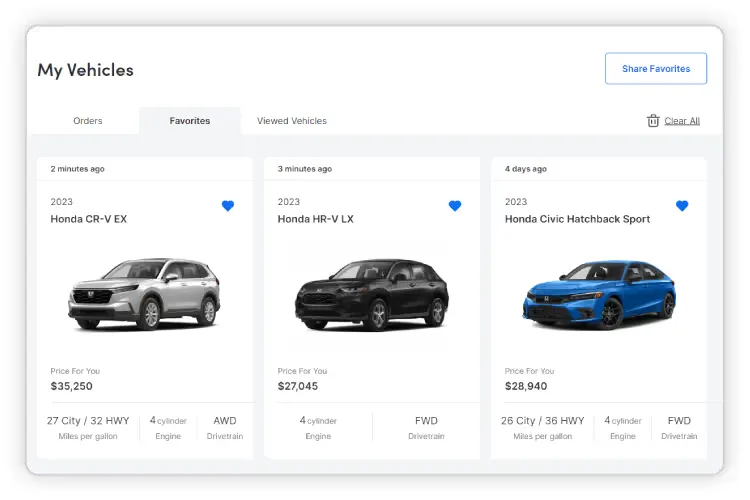Viewport: 750px width, 500px height.
Task: Click the $28,940 price on the Civic card
Action: pos(526,386)
